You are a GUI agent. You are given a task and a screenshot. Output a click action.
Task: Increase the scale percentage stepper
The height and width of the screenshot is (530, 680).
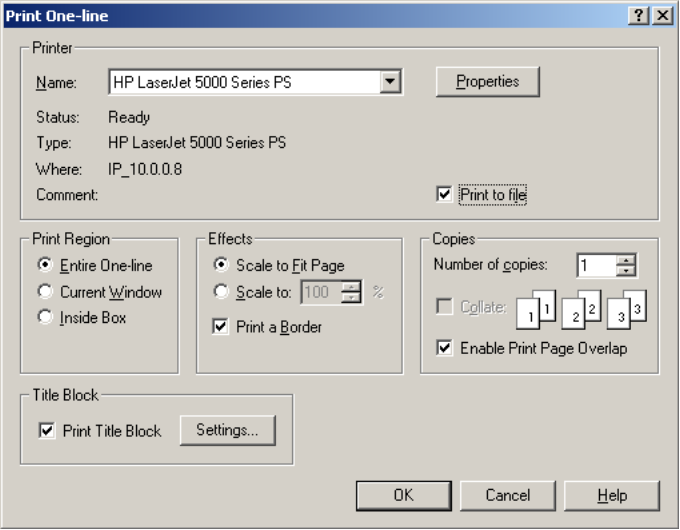351,287
